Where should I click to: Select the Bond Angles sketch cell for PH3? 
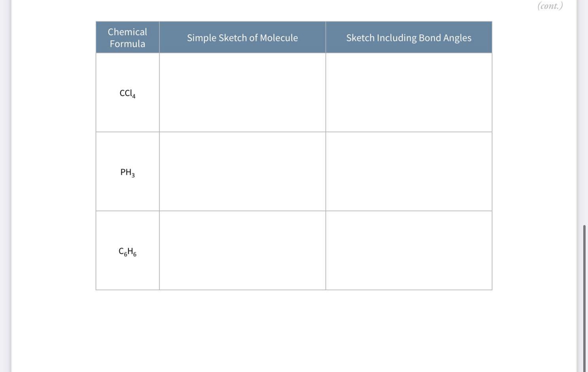pyautogui.click(x=409, y=171)
